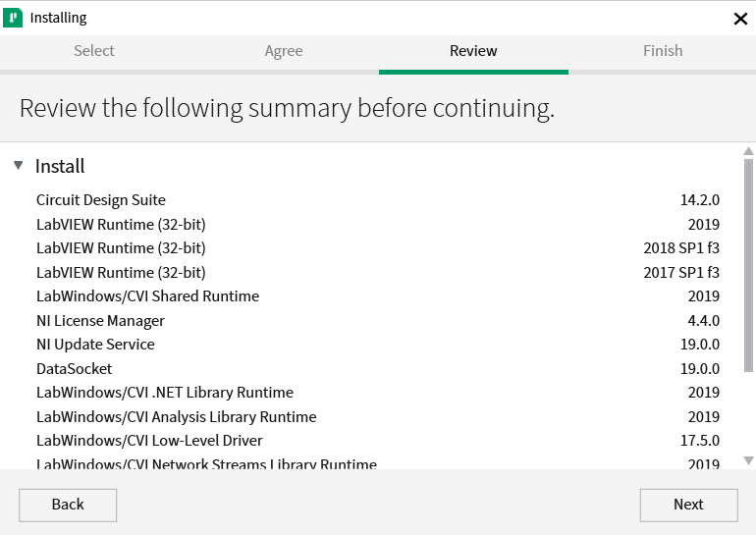Click the NI Update Service row
The width and height of the screenshot is (756, 535).
click(378, 345)
